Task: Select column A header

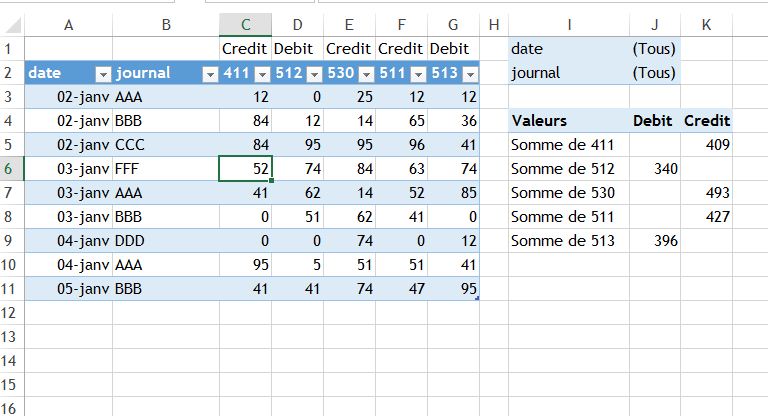Action: 69,25
